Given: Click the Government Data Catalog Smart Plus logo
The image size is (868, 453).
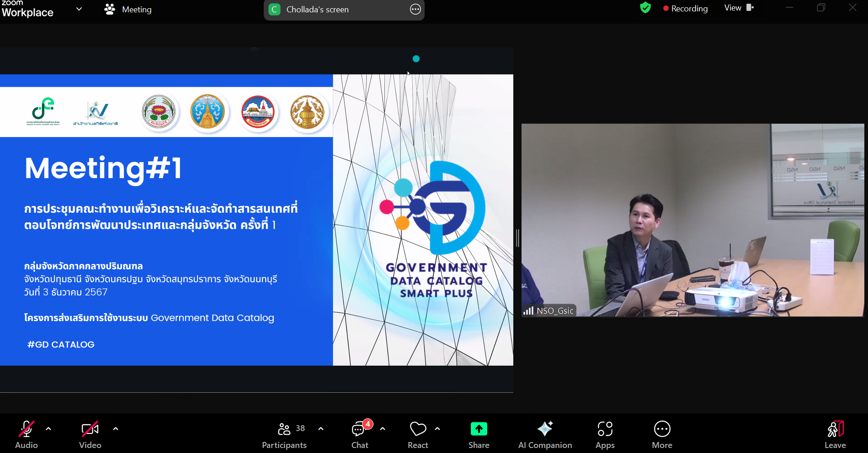Looking at the screenshot, I should 436,228.
